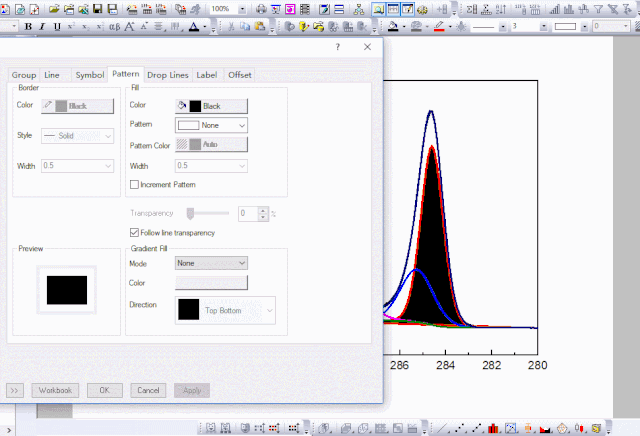Switch to the Symbol tab
This screenshot has width=640, height=436.
89,75
